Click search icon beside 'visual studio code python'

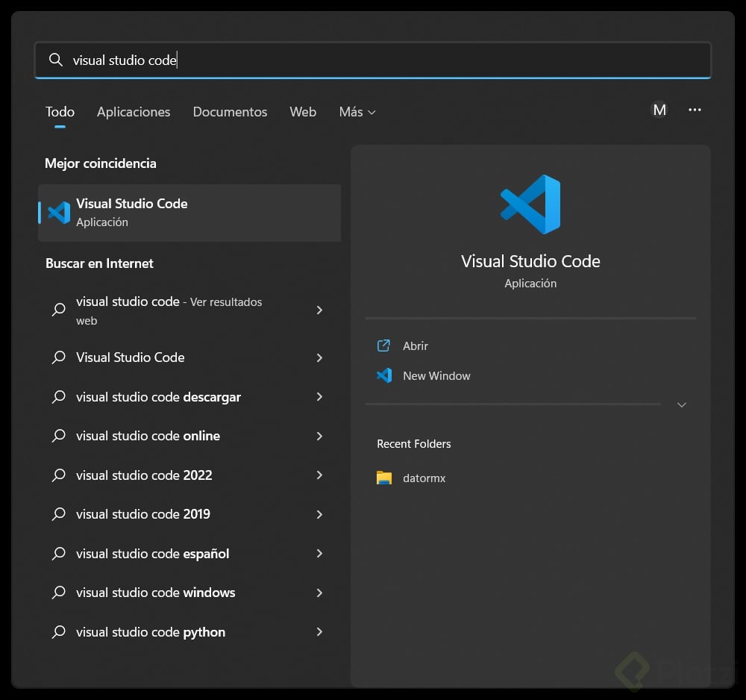click(58, 632)
